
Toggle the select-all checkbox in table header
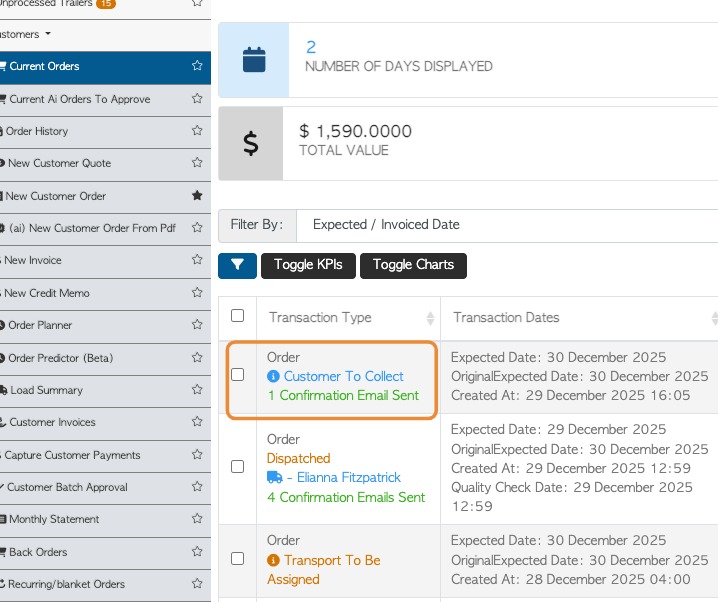[237, 316]
